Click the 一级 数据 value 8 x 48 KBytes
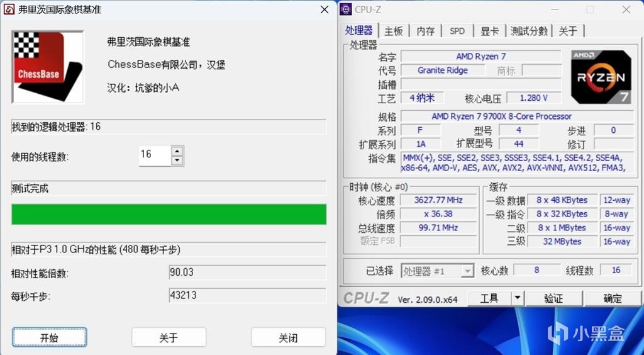644x355 pixels. 562,200
